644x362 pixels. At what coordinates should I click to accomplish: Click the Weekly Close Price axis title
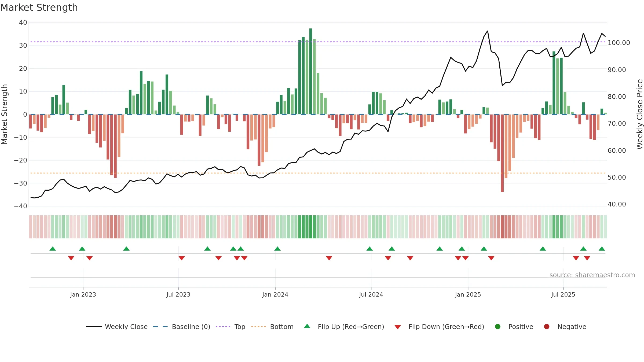coord(640,114)
